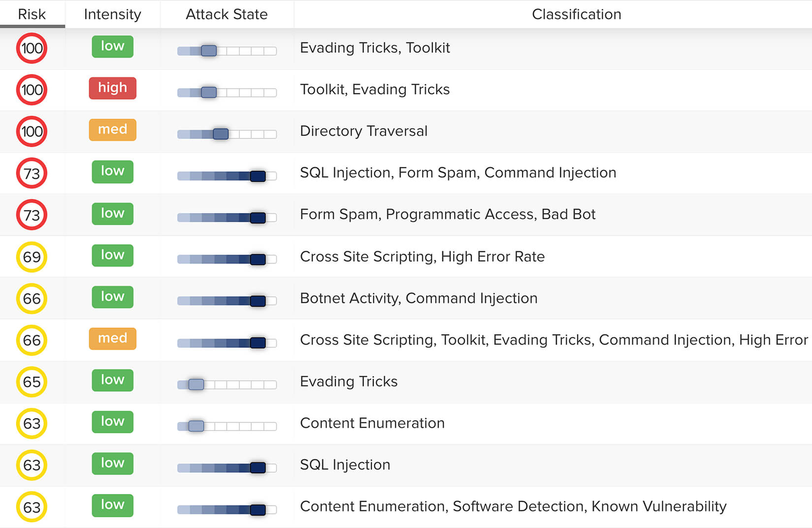812x528 pixels.
Task: Click attack state slider for Content Enumeration row
Action: 227,426
